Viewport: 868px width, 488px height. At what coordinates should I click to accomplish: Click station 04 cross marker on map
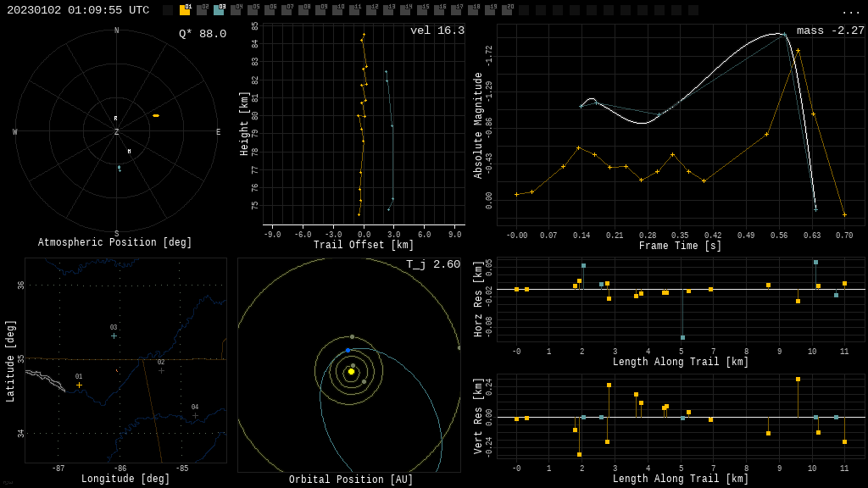(195, 415)
